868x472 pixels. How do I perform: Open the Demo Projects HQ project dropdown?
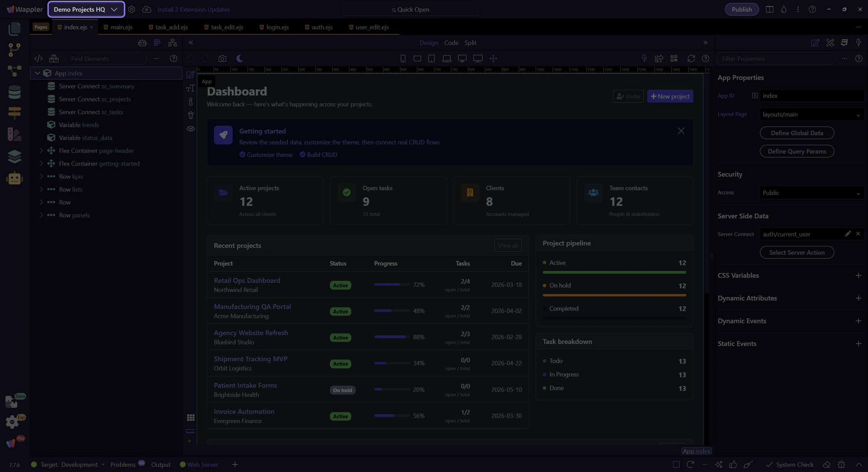pyautogui.click(x=86, y=10)
